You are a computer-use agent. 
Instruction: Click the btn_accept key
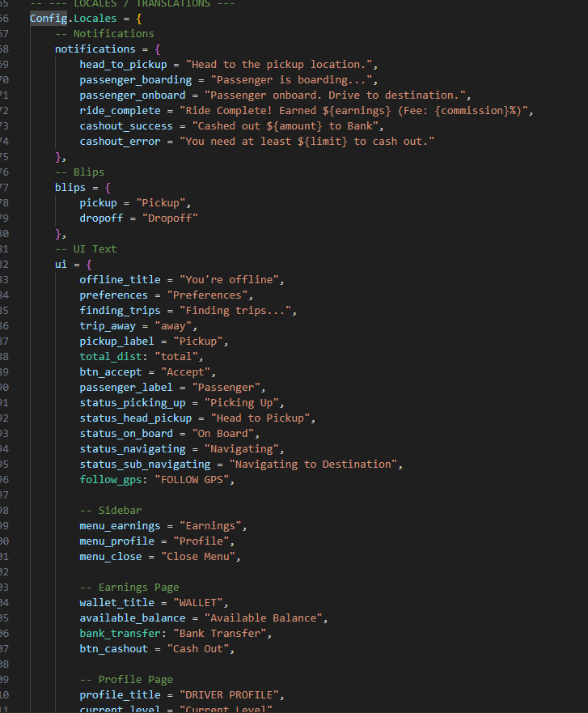pos(111,372)
